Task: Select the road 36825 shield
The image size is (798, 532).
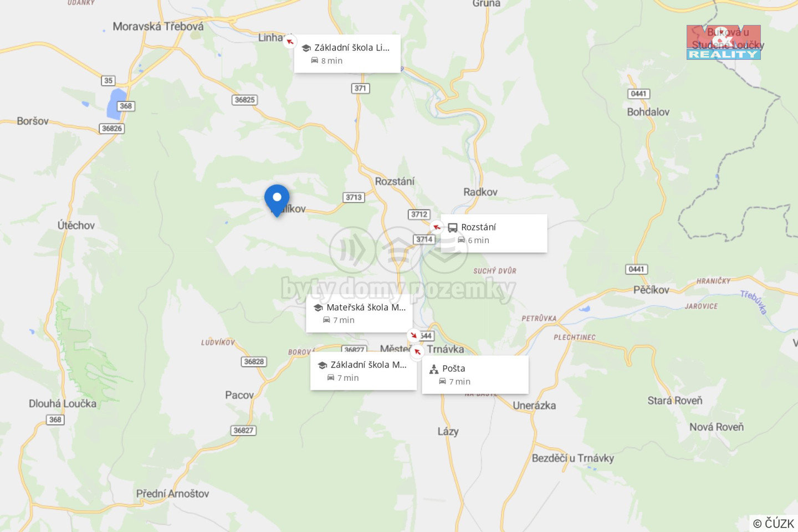Action: pos(244,100)
